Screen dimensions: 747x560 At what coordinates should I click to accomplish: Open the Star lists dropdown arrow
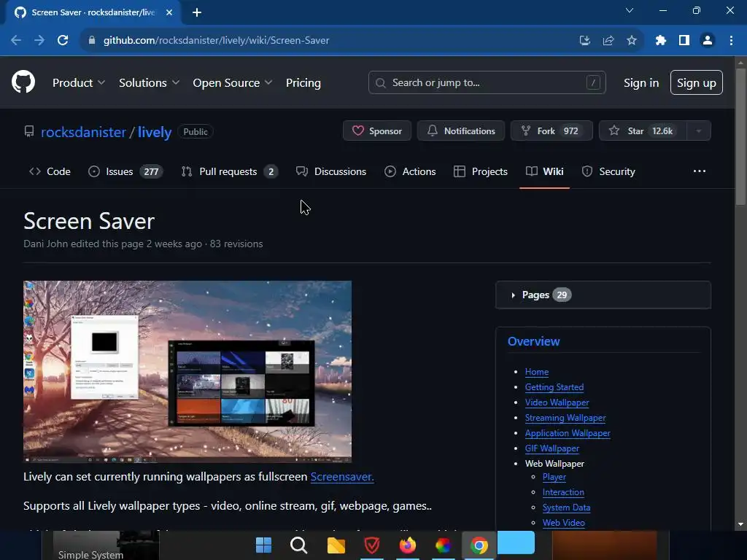tap(698, 131)
